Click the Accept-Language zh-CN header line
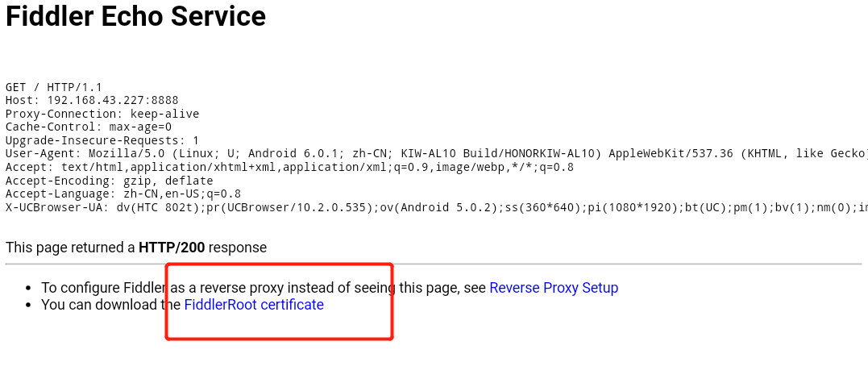868x383 pixels. (x=123, y=194)
